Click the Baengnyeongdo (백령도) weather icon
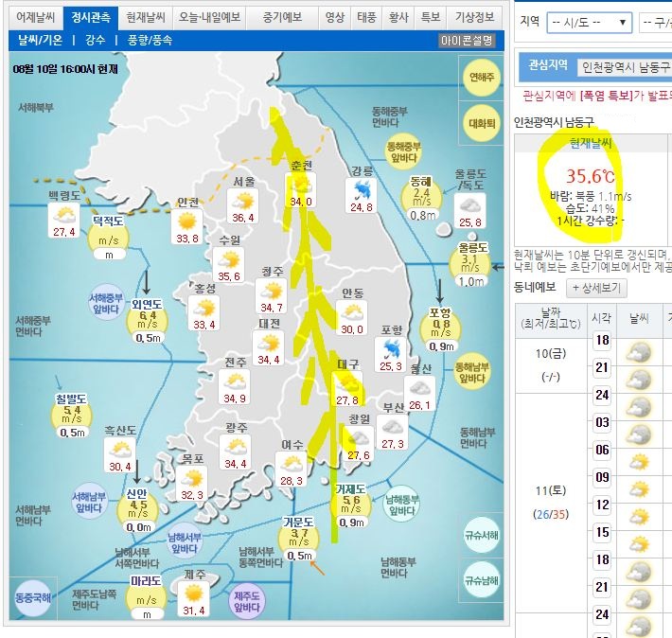The width and height of the screenshot is (672, 638). [x=65, y=216]
